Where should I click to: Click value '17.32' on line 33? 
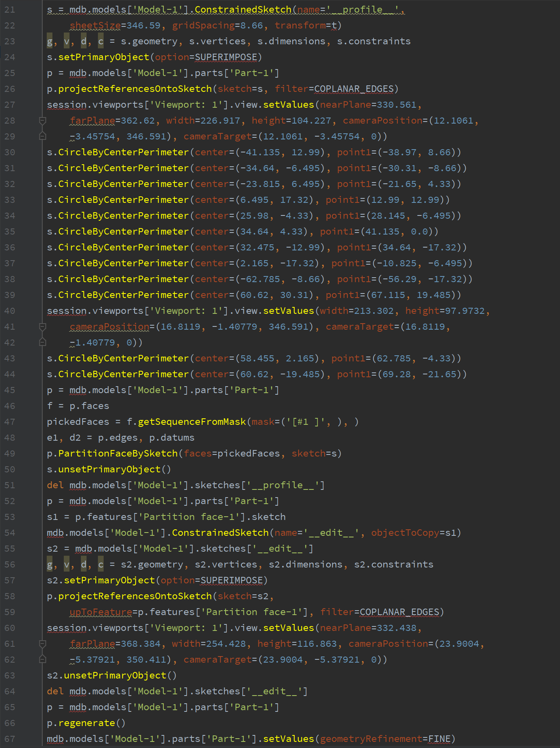[294, 200]
